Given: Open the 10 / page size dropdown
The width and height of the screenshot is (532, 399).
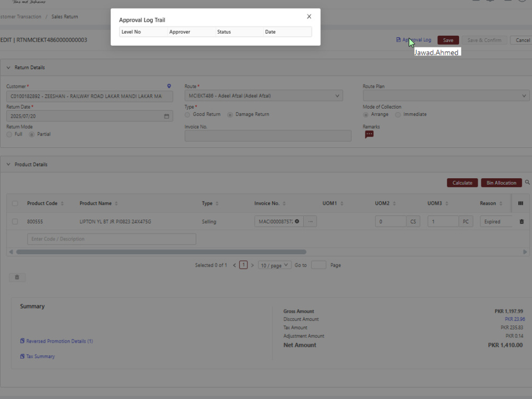Looking at the screenshot, I should [275, 265].
